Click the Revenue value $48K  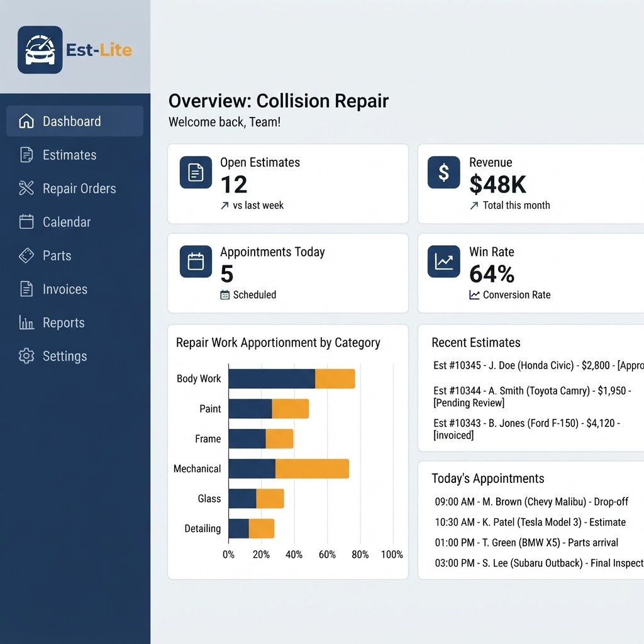(497, 184)
